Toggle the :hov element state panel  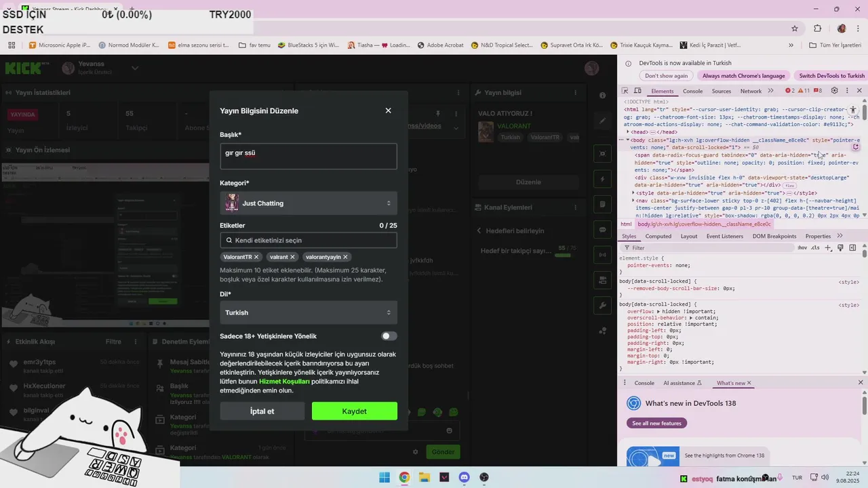pyautogui.click(x=802, y=248)
